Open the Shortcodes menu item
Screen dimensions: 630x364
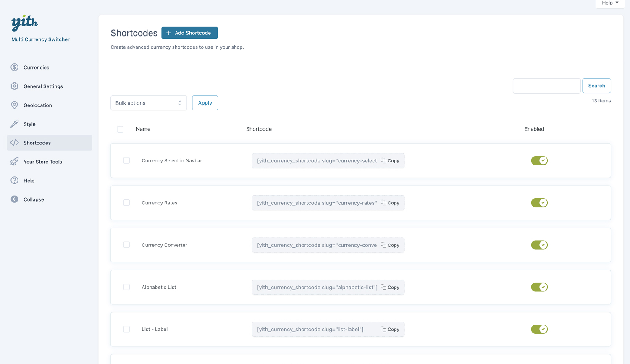(37, 143)
